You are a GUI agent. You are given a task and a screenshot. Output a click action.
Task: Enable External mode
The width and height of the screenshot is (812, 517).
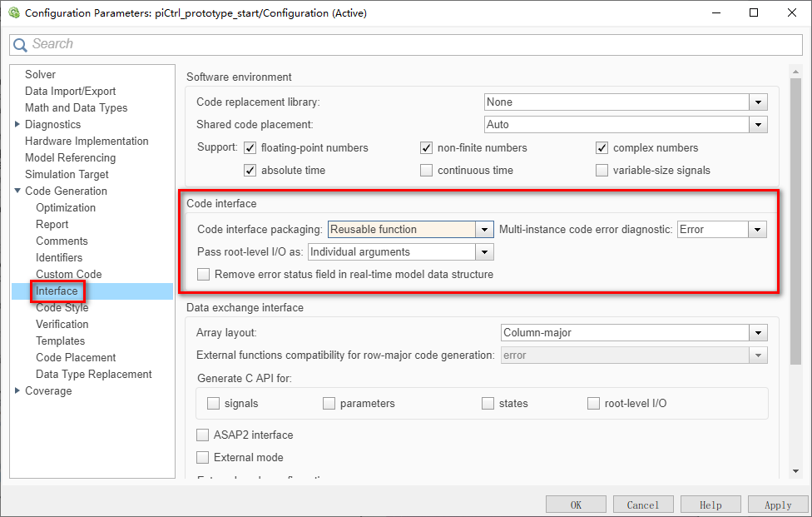[202, 457]
